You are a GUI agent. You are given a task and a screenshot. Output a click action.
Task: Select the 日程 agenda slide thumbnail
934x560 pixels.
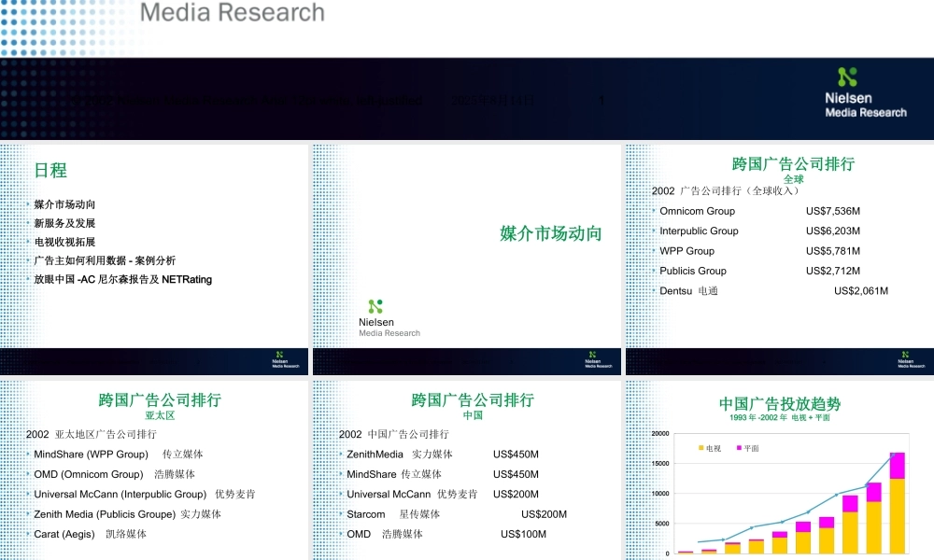154,259
